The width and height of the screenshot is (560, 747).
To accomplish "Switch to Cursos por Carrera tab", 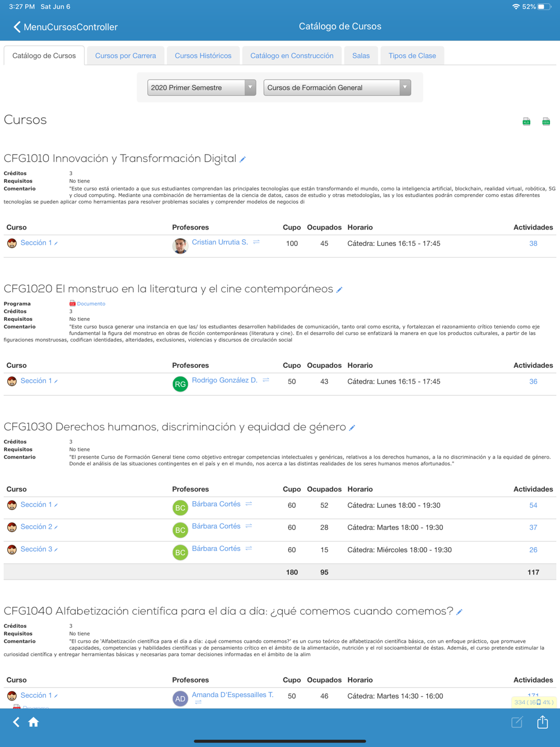I will [125, 55].
